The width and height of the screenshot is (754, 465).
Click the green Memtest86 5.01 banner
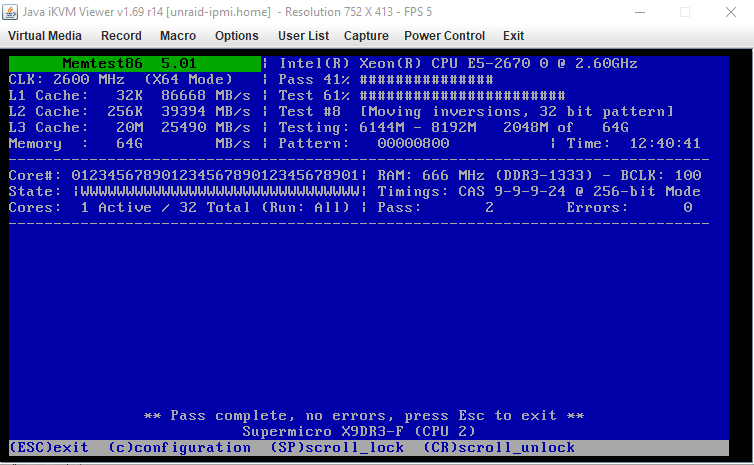click(135, 63)
